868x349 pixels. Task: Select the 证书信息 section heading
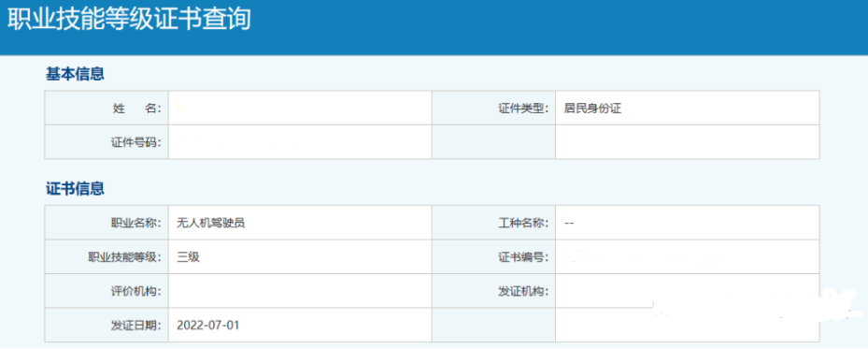coord(75,189)
